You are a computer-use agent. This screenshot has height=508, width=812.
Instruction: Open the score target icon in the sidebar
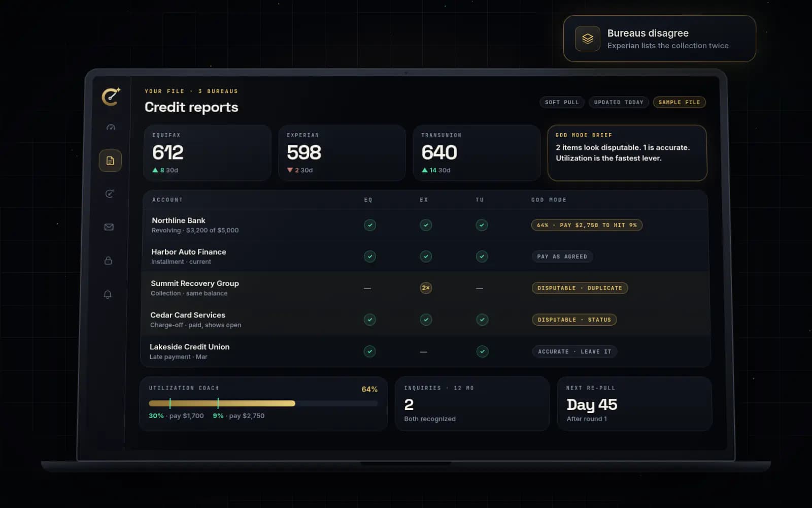110,194
